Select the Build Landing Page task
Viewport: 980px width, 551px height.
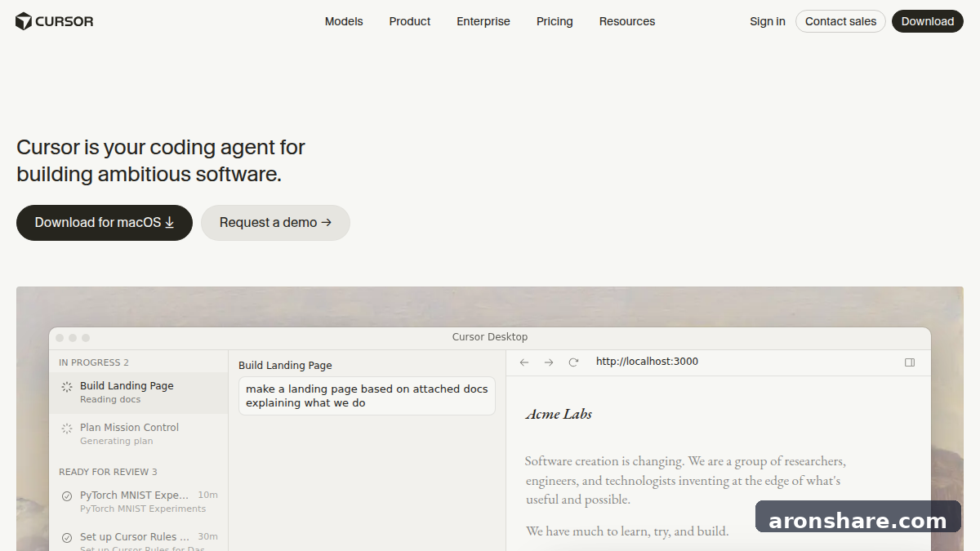coord(138,393)
